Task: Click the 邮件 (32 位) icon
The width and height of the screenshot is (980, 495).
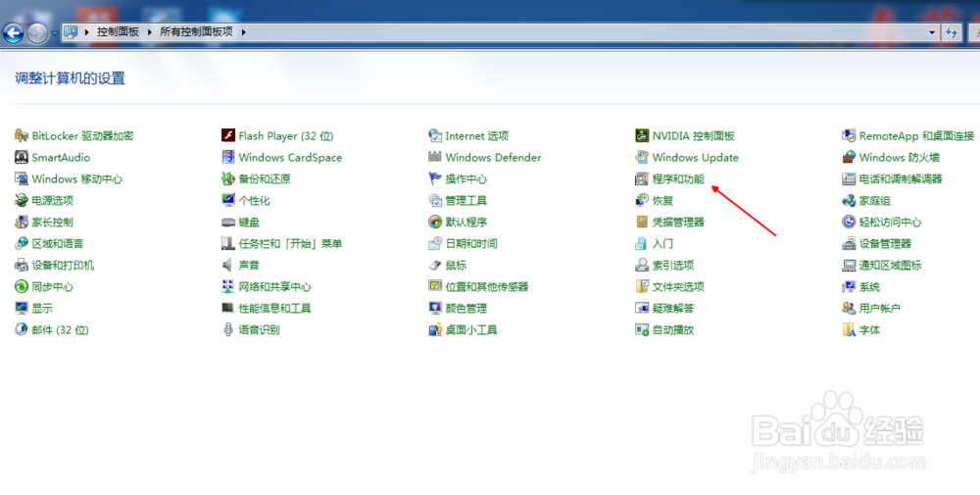Action: coord(22,329)
